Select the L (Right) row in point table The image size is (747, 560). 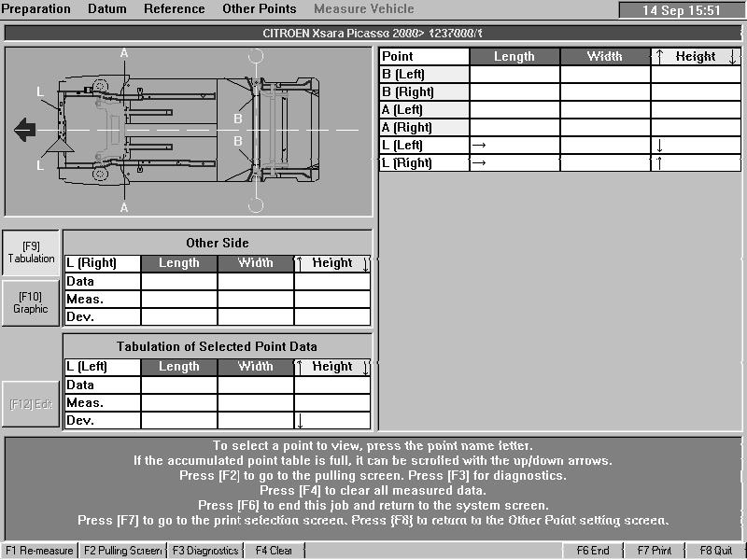click(560, 162)
